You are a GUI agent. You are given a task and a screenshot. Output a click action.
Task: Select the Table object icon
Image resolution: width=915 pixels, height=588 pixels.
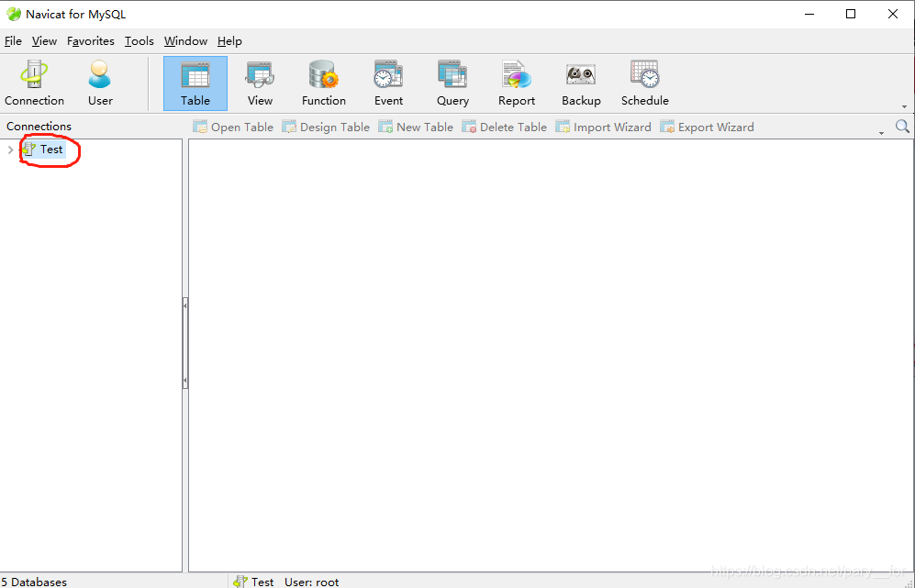tap(195, 83)
